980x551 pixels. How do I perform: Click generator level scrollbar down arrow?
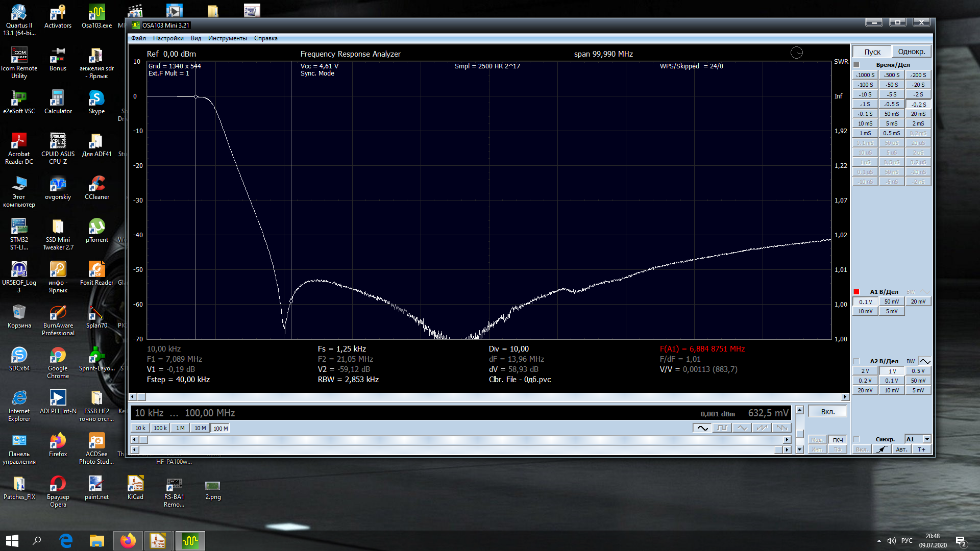tap(800, 450)
